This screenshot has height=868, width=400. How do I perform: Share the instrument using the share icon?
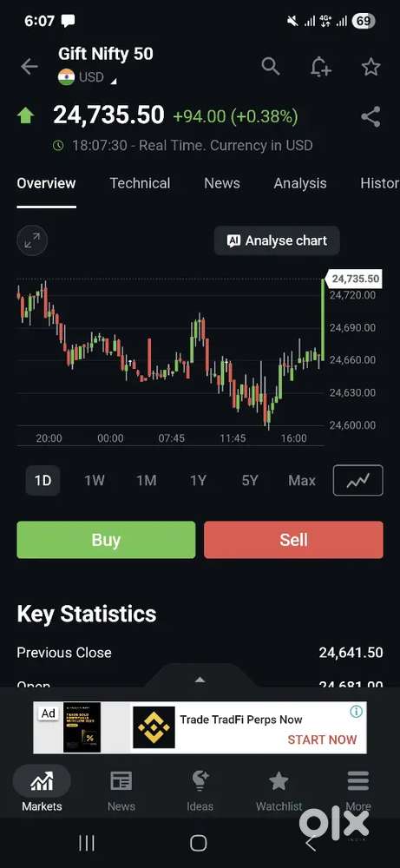(x=370, y=117)
